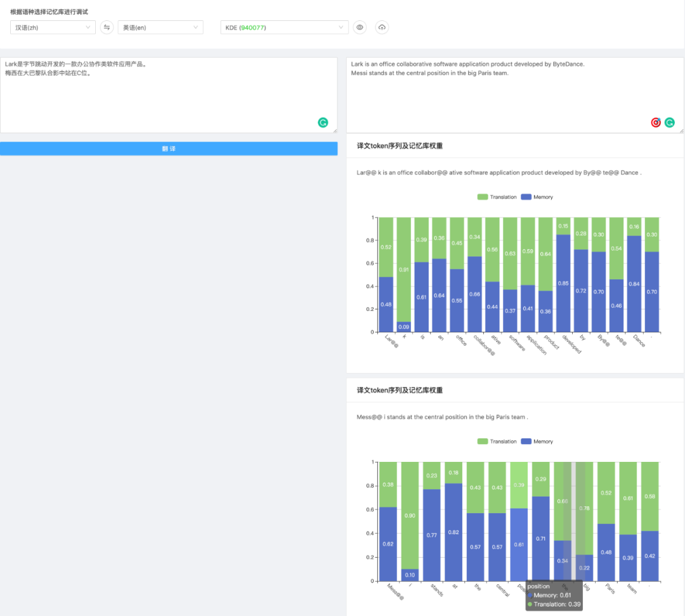
Task: Click the red target icon in output box
Action: click(x=656, y=122)
